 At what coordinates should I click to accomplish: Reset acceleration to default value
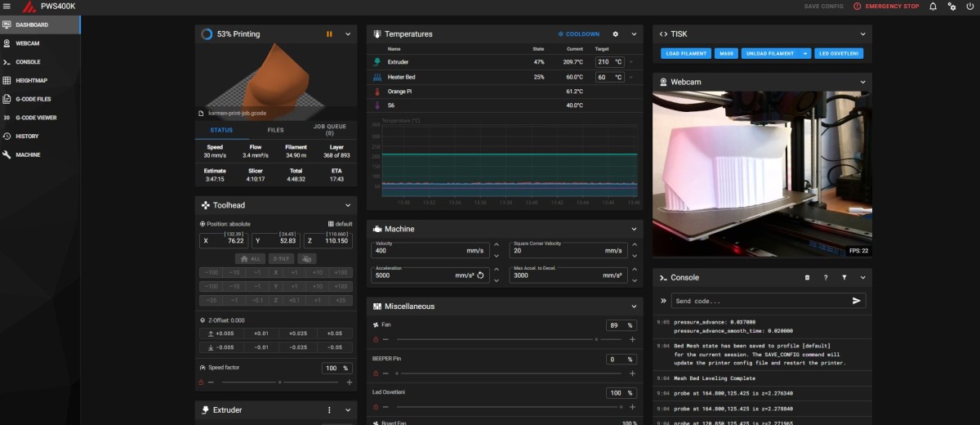tap(481, 276)
